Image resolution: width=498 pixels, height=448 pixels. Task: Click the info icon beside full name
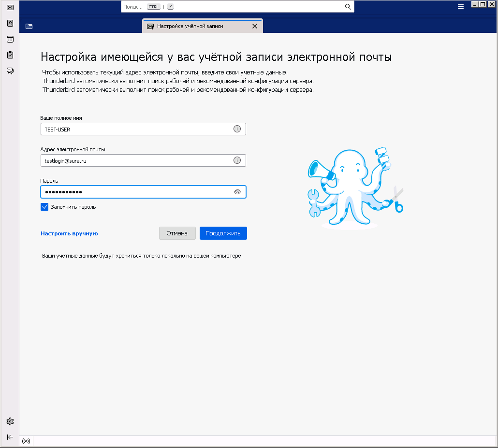(237, 129)
